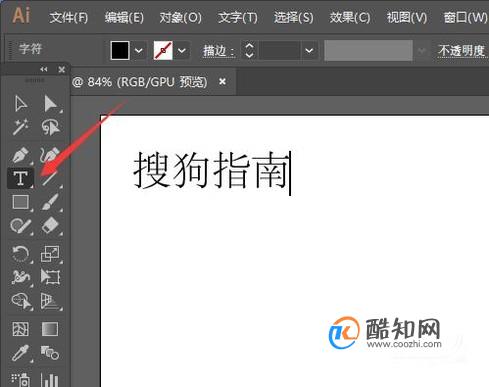Select the Scale tool

coord(50,253)
